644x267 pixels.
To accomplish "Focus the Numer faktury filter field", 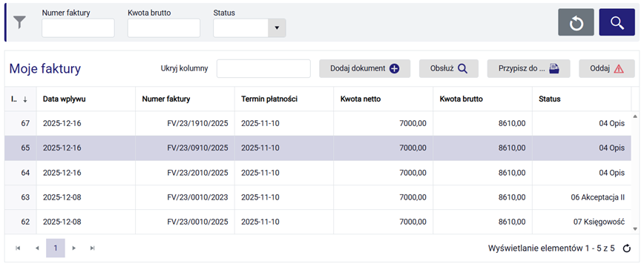I will click(78, 28).
